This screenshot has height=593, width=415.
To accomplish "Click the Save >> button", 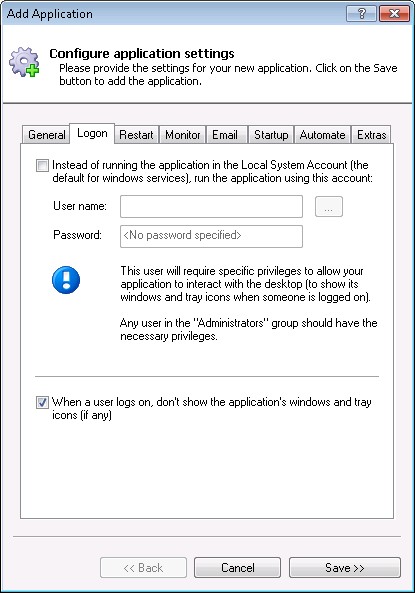I will pyautogui.click(x=345, y=568).
